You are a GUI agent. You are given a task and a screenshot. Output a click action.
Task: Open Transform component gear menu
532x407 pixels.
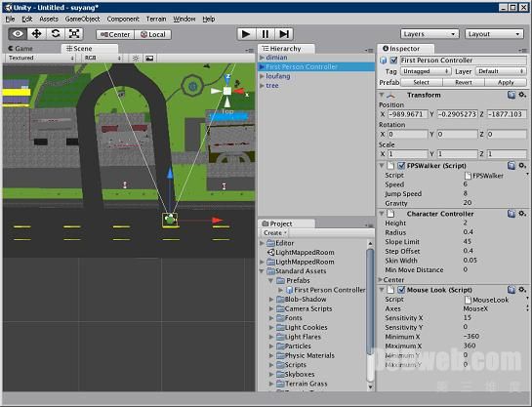[522, 95]
